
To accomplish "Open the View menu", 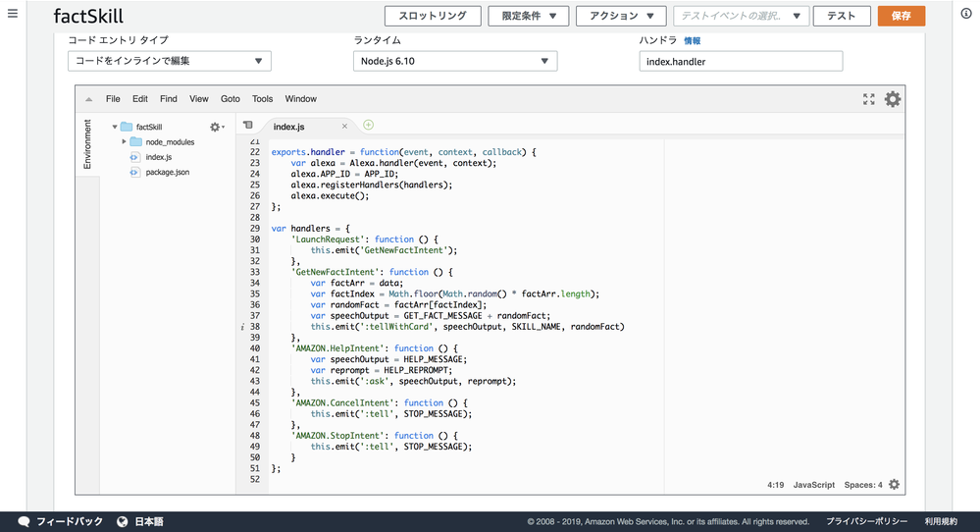I will [x=199, y=99].
